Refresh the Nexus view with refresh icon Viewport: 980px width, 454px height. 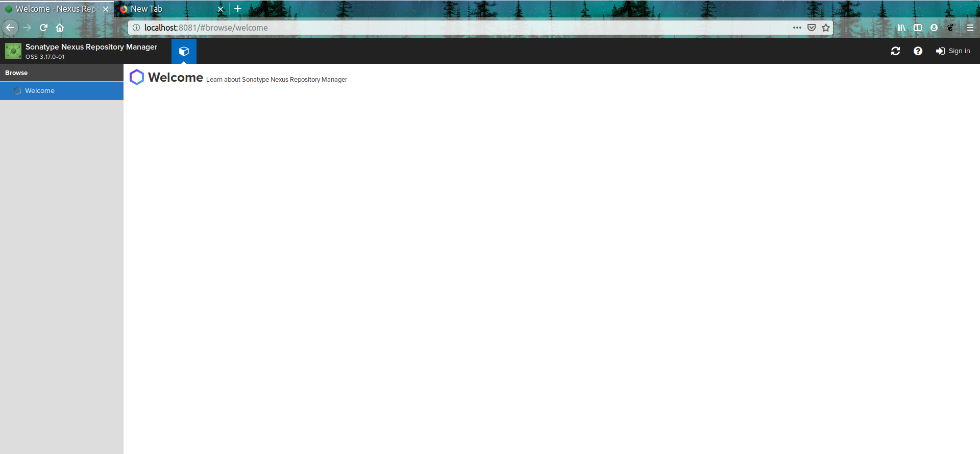(895, 51)
